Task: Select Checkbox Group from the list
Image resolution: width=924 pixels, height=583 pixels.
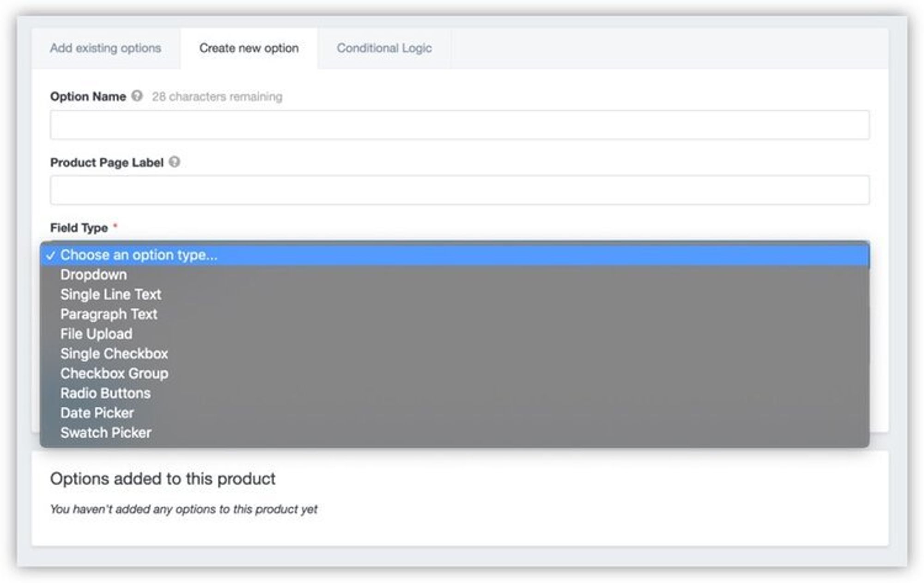Action: [x=114, y=374]
